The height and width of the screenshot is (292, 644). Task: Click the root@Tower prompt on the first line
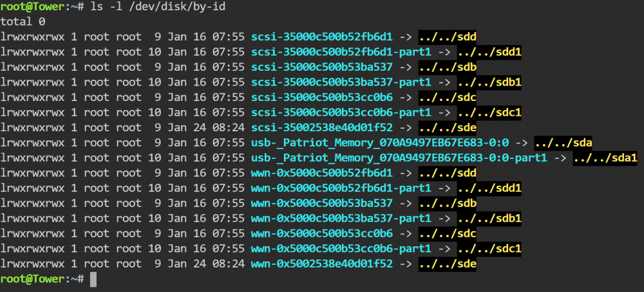[43, 6]
